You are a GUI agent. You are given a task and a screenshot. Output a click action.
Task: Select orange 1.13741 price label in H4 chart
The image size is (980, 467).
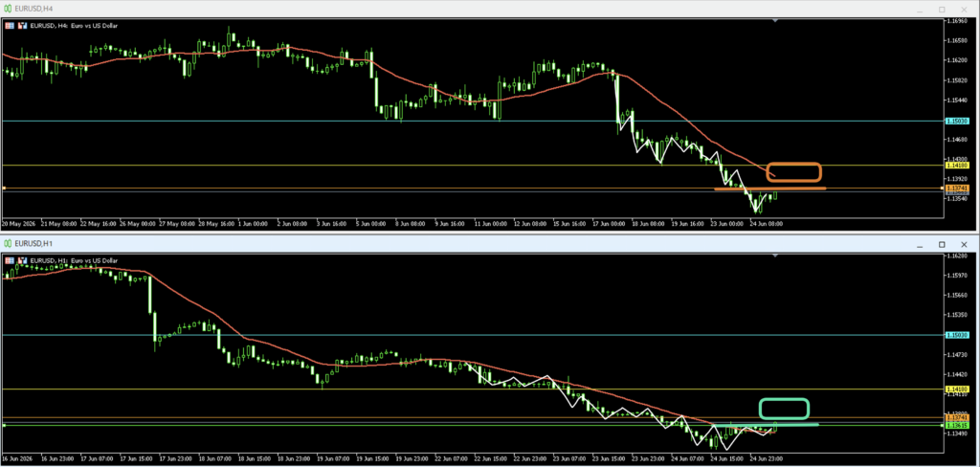[957, 189]
